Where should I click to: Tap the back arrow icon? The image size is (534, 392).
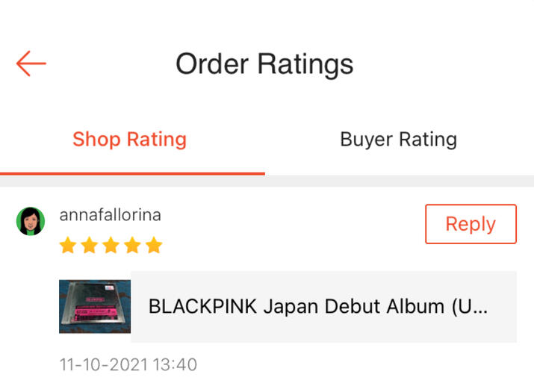(31, 63)
